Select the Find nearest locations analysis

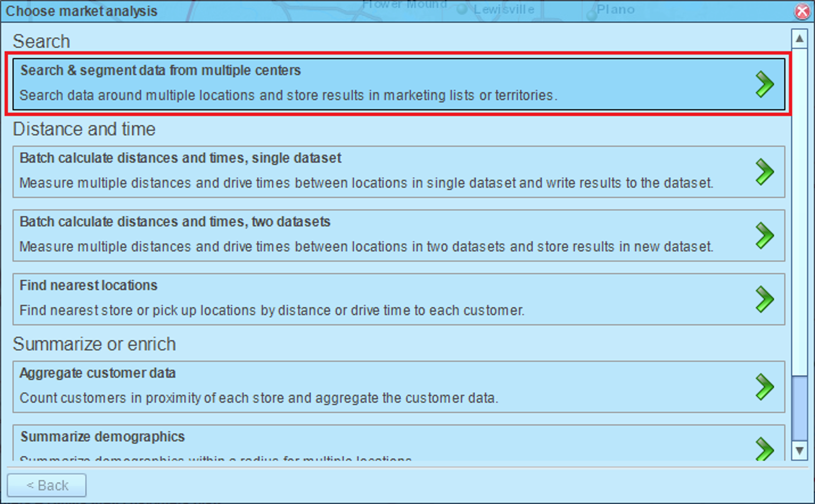pyautogui.click(x=399, y=299)
